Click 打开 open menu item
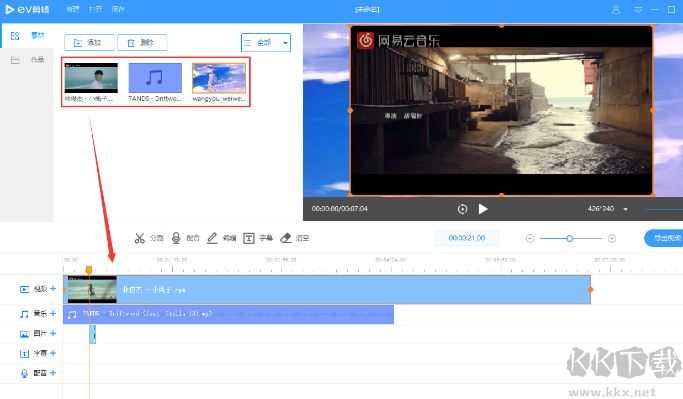This screenshot has height=399, width=683. pos(95,9)
